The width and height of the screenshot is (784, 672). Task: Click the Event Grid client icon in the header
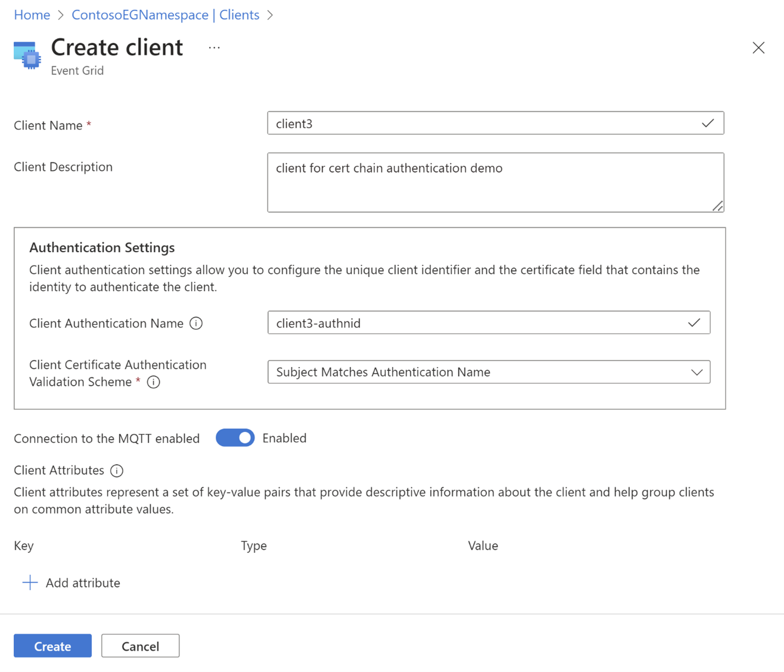(27, 55)
